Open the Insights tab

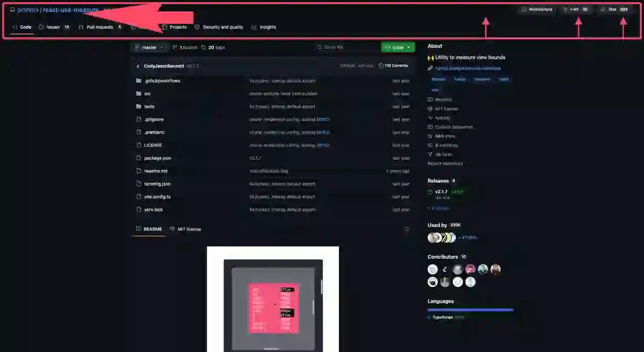click(x=264, y=27)
